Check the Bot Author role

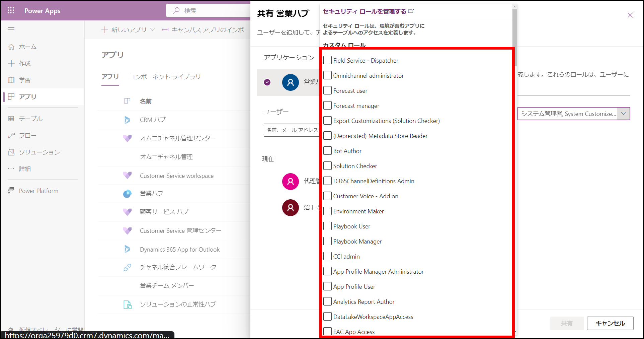click(327, 151)
